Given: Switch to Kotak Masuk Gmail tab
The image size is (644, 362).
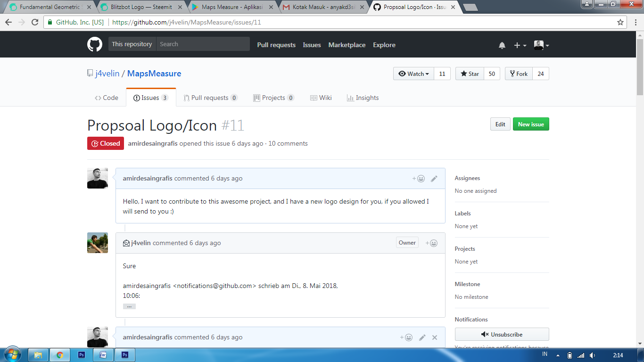Looking at the screenshot, I should click(x=323, y=7).
